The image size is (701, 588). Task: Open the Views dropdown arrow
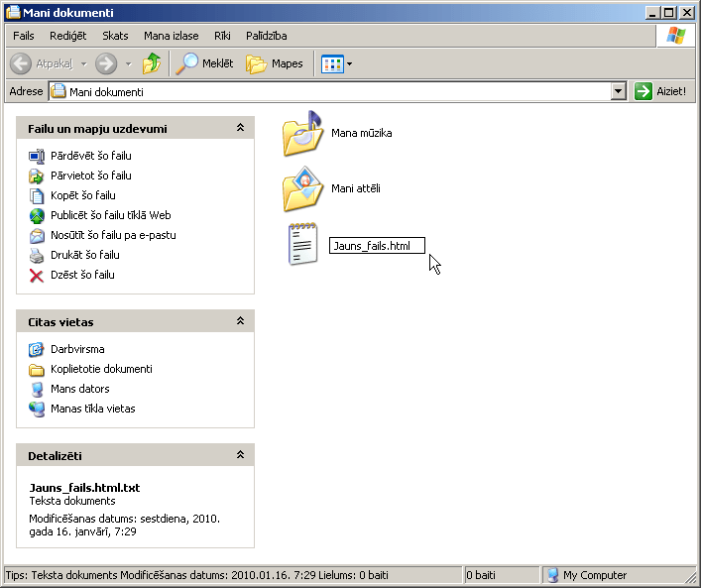(x=350, y=63)
